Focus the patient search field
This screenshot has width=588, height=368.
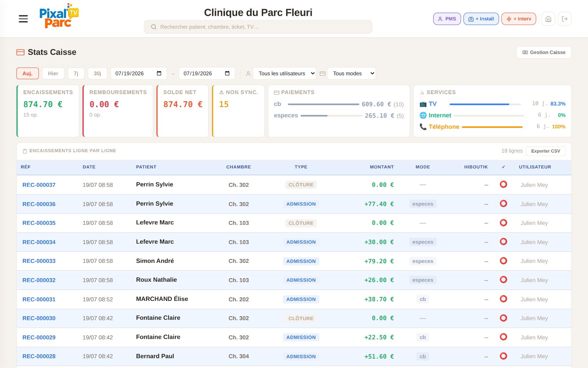(x=258, y=27)
